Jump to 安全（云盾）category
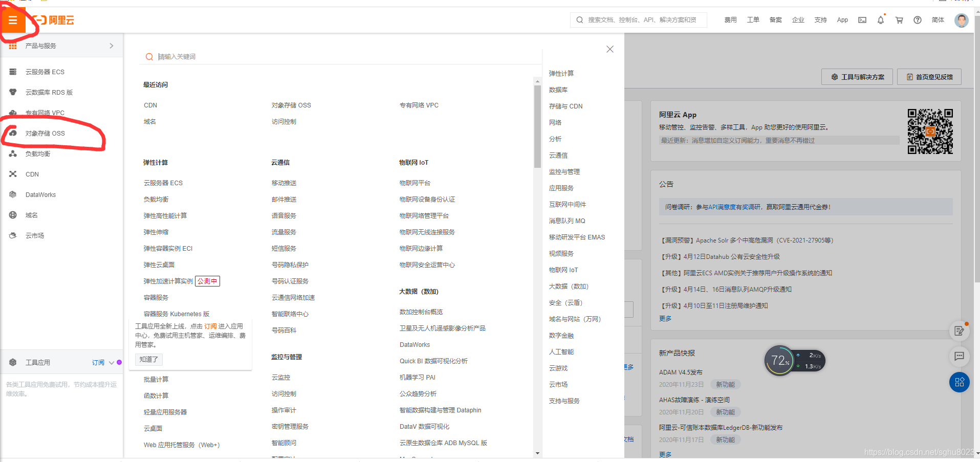The width and height of the screenshot is (980, 462). tap(565, 303)
